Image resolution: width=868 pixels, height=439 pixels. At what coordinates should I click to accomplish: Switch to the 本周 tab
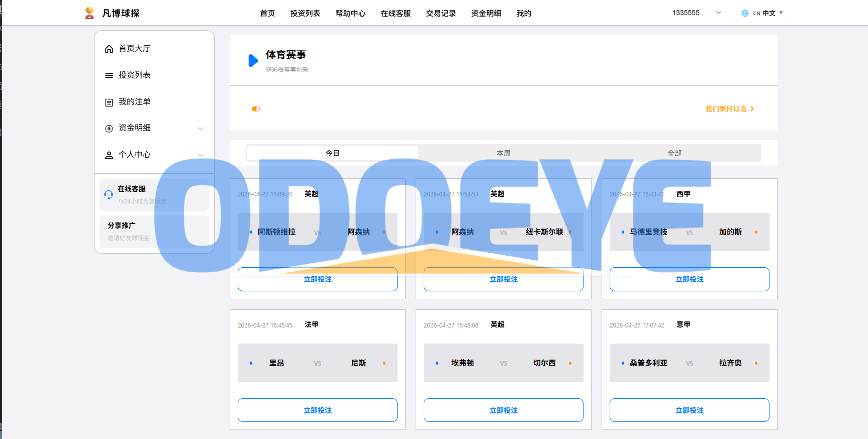[x=504, y=153]
